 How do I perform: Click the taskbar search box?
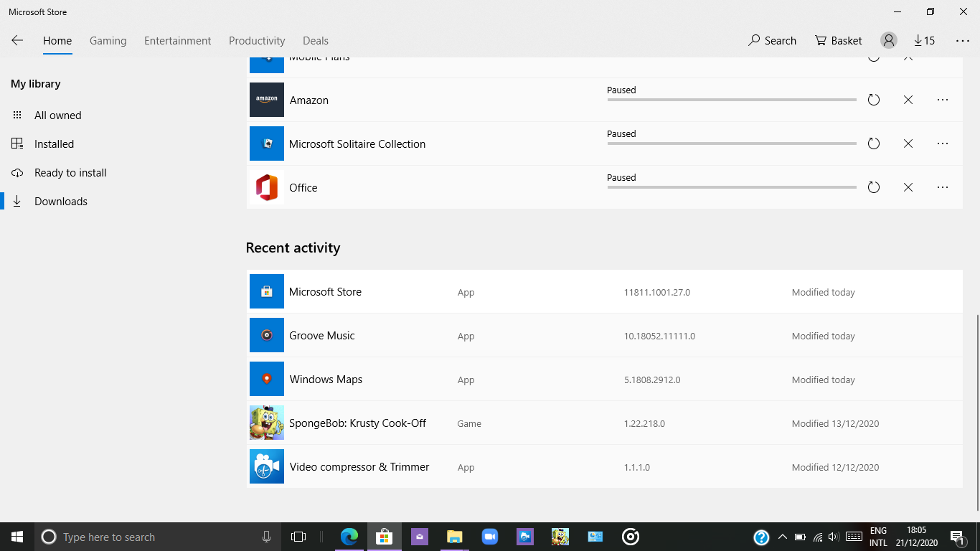[x=158, y=537]
